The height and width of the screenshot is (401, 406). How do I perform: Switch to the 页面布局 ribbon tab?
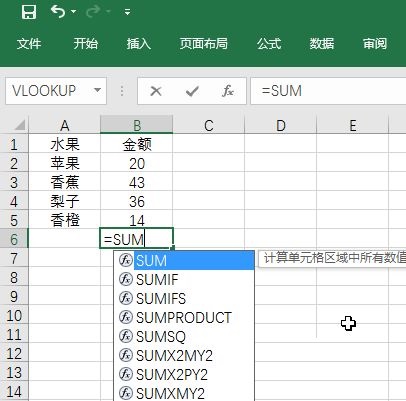click(x=204, y=44)
